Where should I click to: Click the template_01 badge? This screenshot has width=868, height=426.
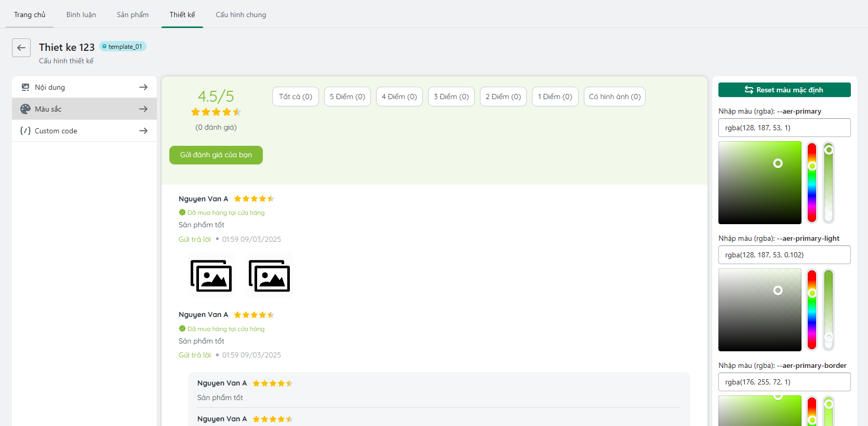(x=123, y=47)
